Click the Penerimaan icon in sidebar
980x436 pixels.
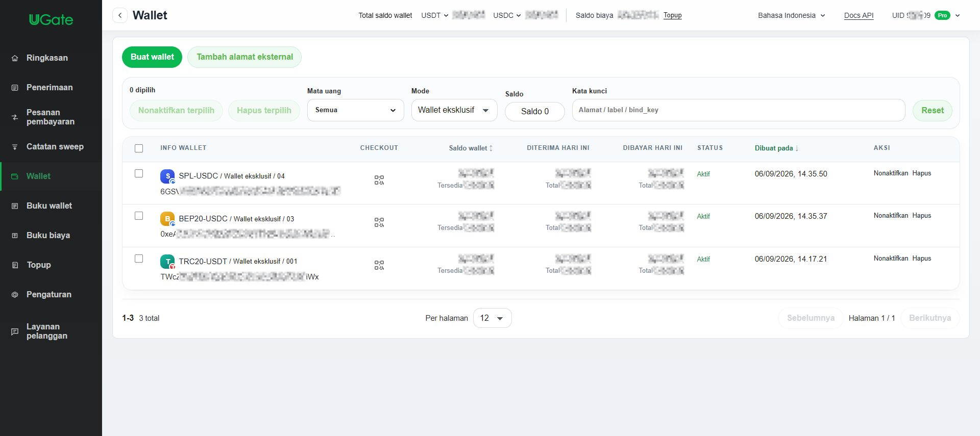click(x=15, y=88)
